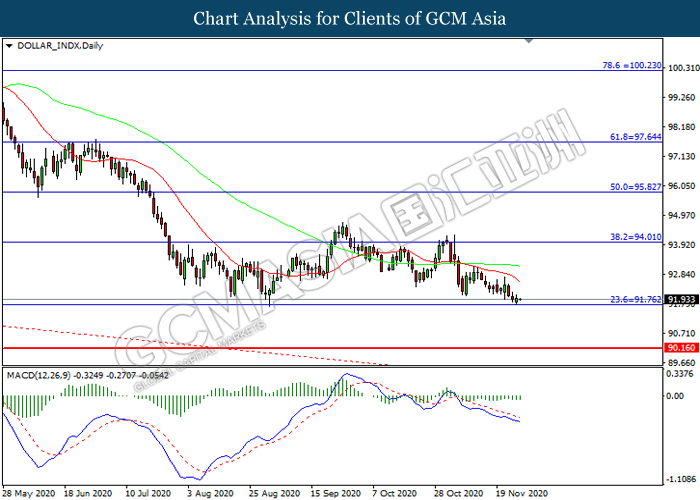Select the 50.0=95.827 Fibonacci level label
This screenshot has width=700, height=500.
coord(636,187)
